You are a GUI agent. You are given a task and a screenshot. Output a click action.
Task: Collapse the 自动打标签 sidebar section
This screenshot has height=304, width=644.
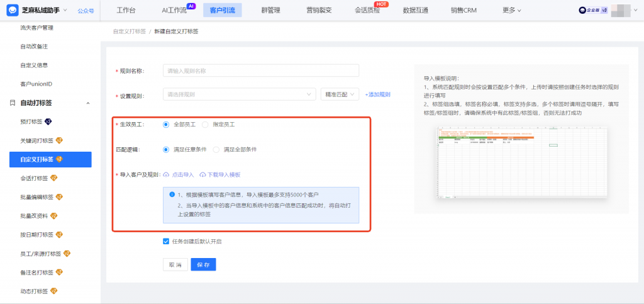coord(88,103)
